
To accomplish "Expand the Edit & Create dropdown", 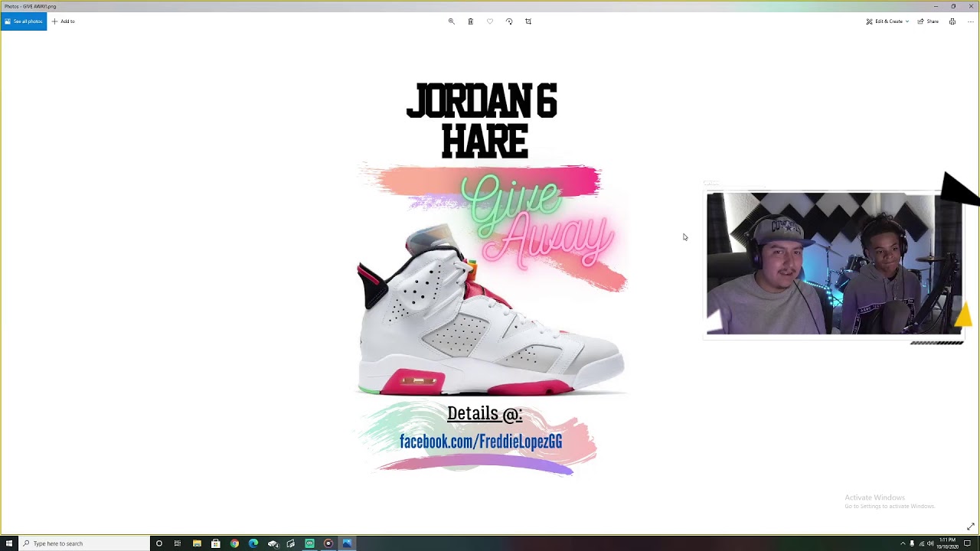I will [887, 21].
